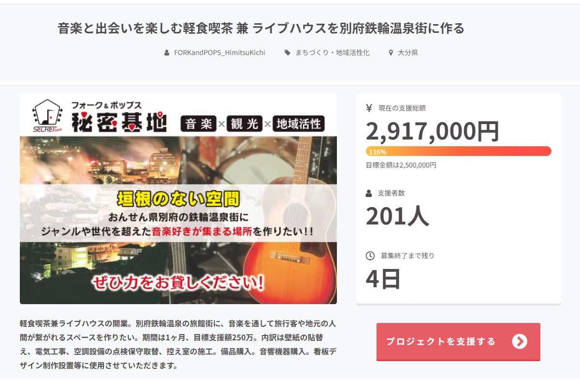Screen dimensions: 580x392
Task: Click the project main banner image
Action: point(178,198)
